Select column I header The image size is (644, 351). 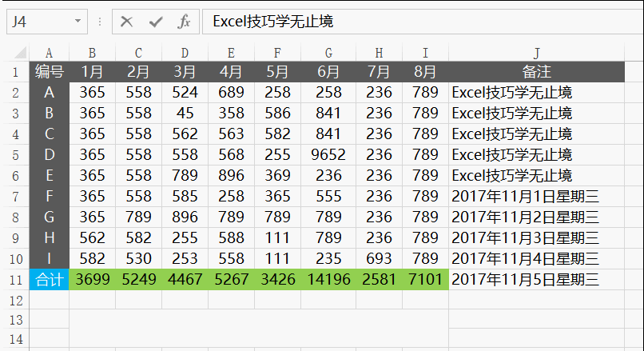(x=426, y=53)
